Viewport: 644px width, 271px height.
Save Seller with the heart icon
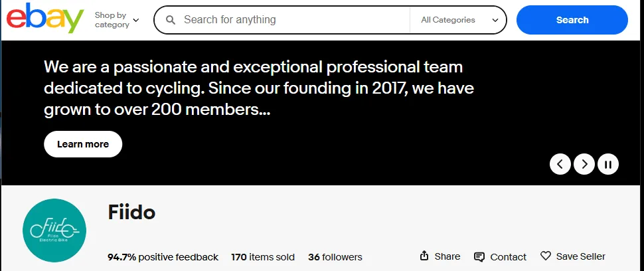click(x=572, y=256)
